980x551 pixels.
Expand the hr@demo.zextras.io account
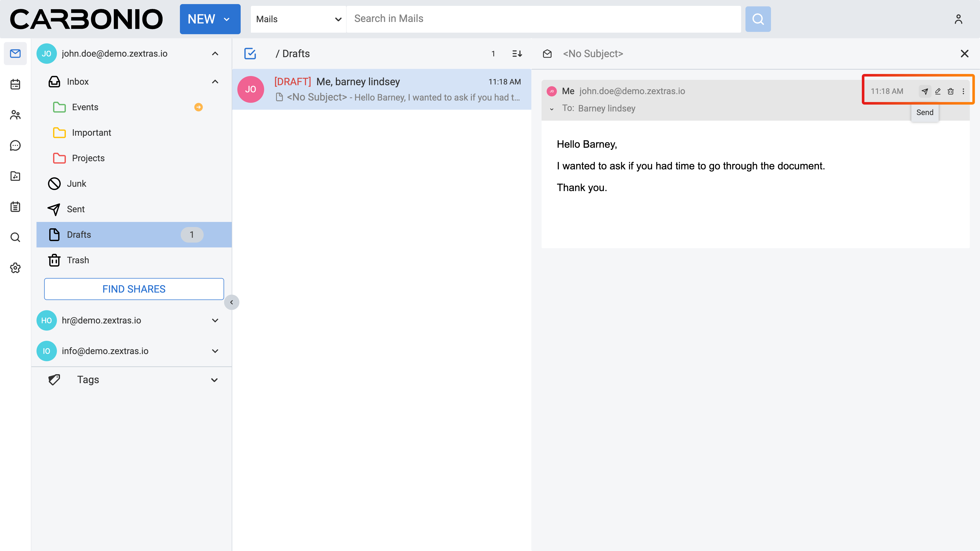pos(215,320)
